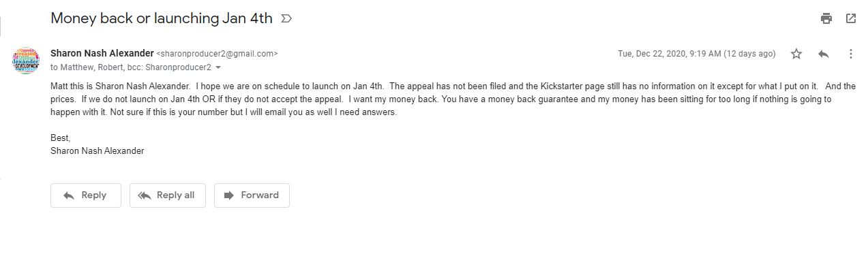Click the Reply all button
This screenshot has height=254, width=868.
click(x=168, y=195)
